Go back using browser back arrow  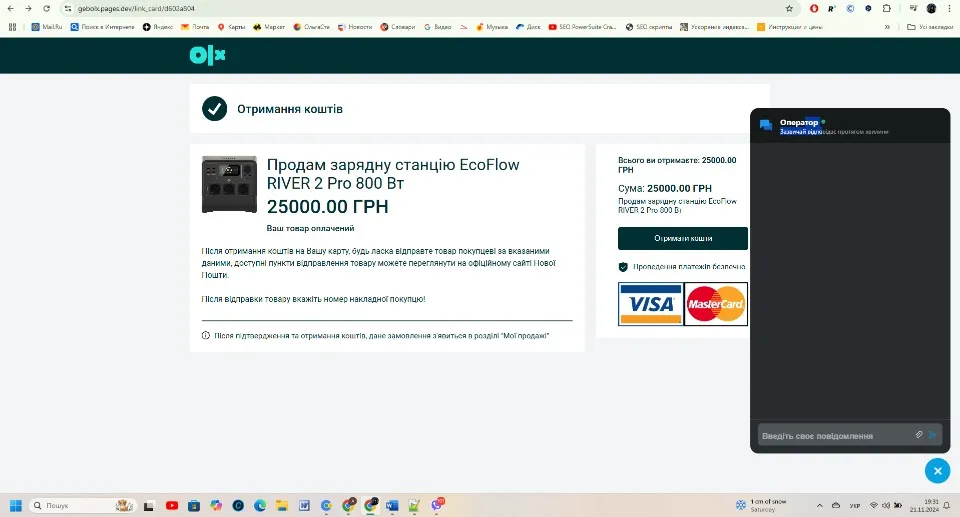(10, 9)
